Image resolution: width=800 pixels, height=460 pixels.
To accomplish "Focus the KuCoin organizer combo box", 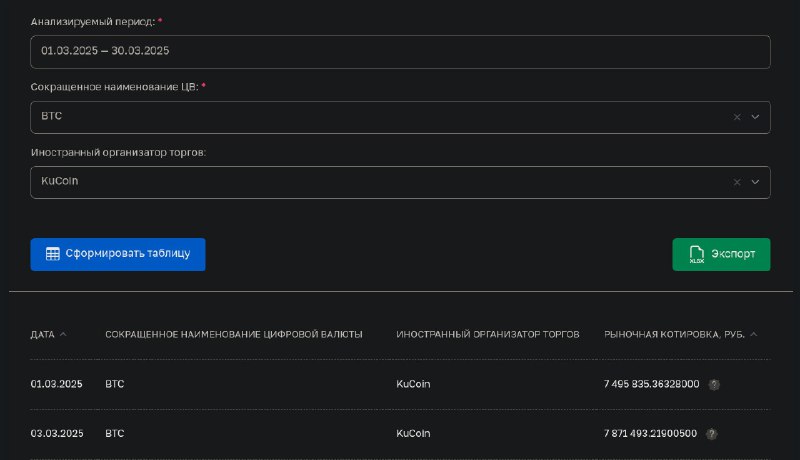I will (x=400, y=182).
